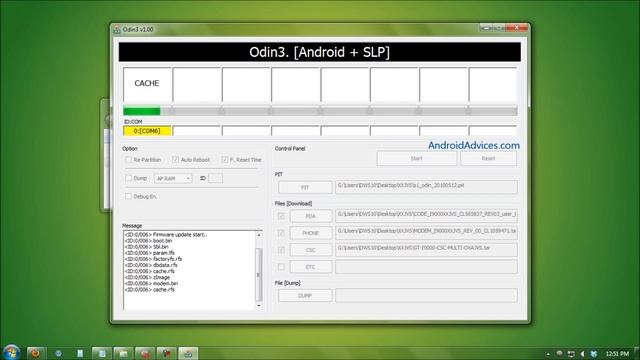Screen dimensions: 640x360
Task: Open the AP RAM dropdown
Action: click(x=173, y=178)
